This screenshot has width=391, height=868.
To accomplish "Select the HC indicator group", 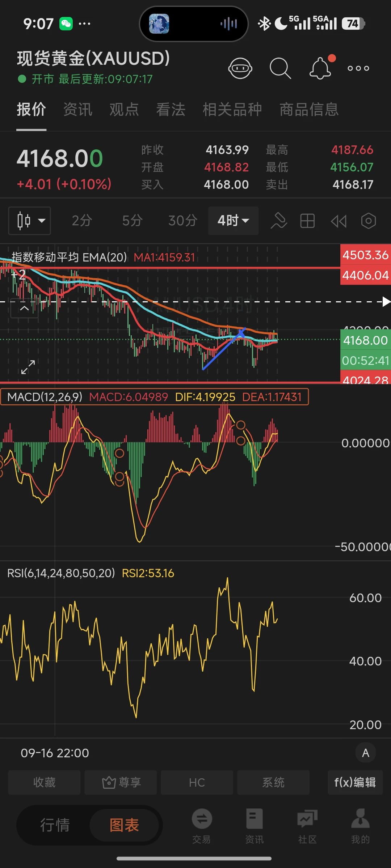I will point(197,782).
